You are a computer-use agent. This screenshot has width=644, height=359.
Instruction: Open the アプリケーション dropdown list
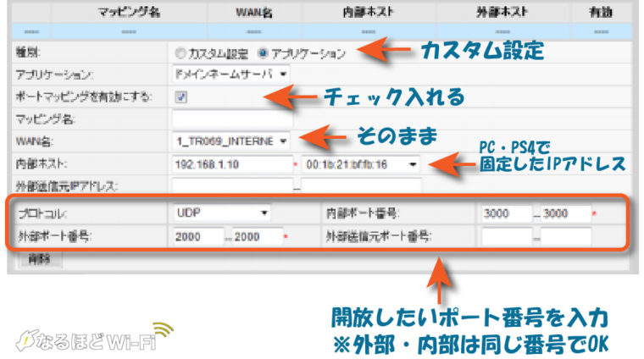[x=230, y=75]
